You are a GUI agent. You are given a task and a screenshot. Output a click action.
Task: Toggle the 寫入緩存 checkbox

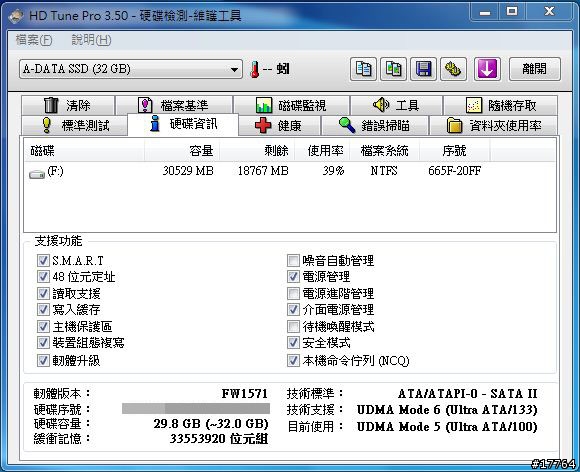[43, 310]
